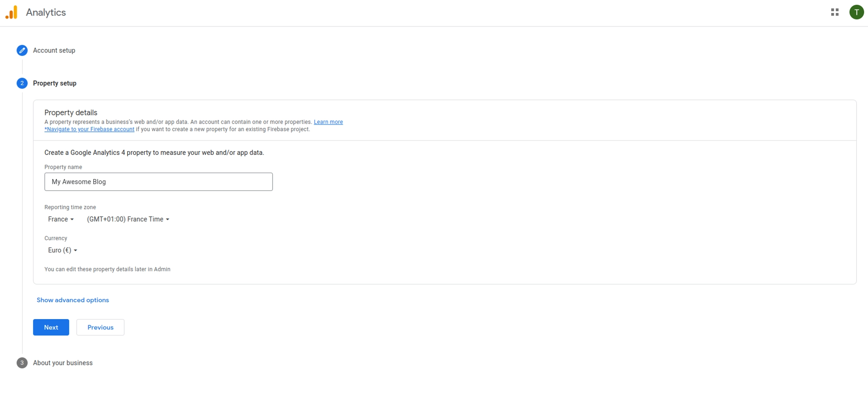Select the About your business step label
868x408 pixels.
point(63,363)
